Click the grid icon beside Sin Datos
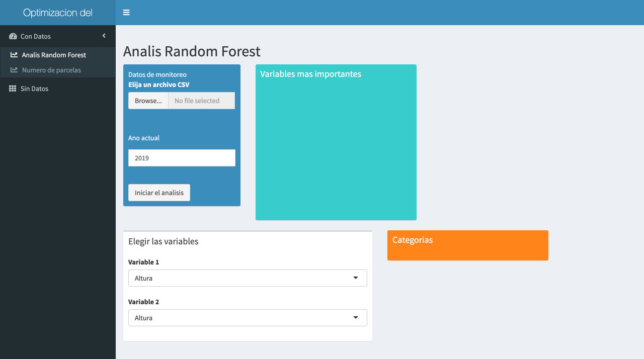Viewport: 644px width, 359px height. [13, 88]
